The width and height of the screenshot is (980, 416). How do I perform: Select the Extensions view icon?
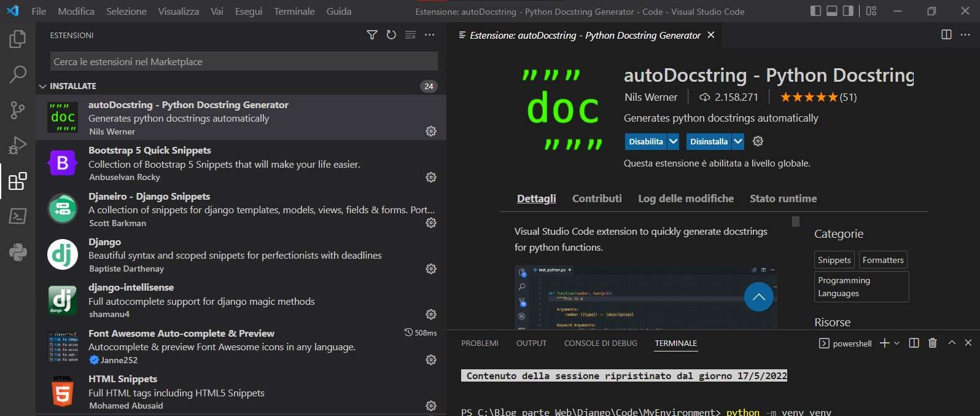point(18,181)
